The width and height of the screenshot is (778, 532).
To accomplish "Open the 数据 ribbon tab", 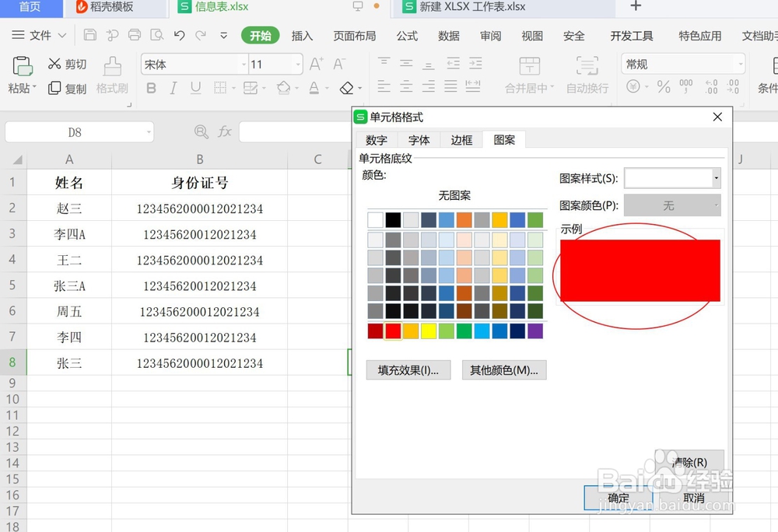I will [x=449, y=36].
